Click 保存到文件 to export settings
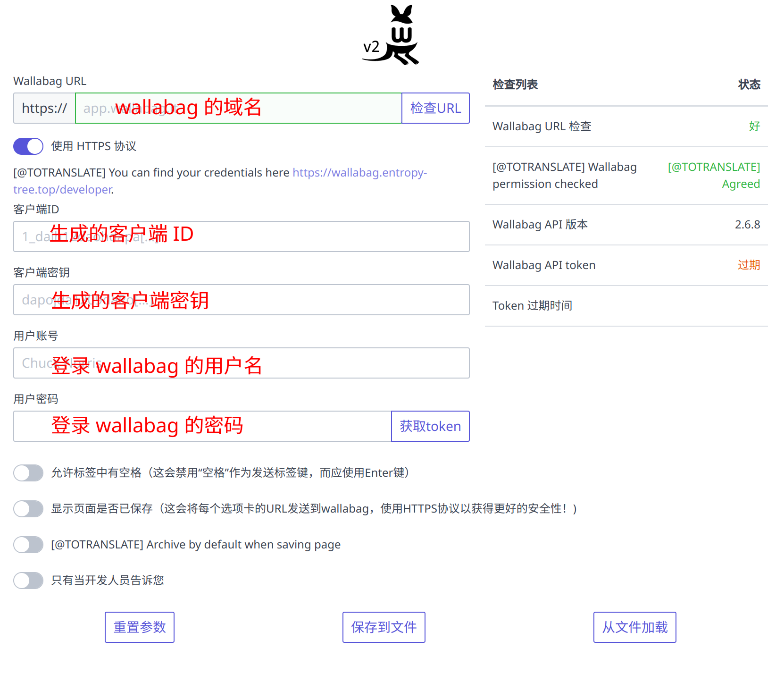784x674 pixels. [384, 627]
